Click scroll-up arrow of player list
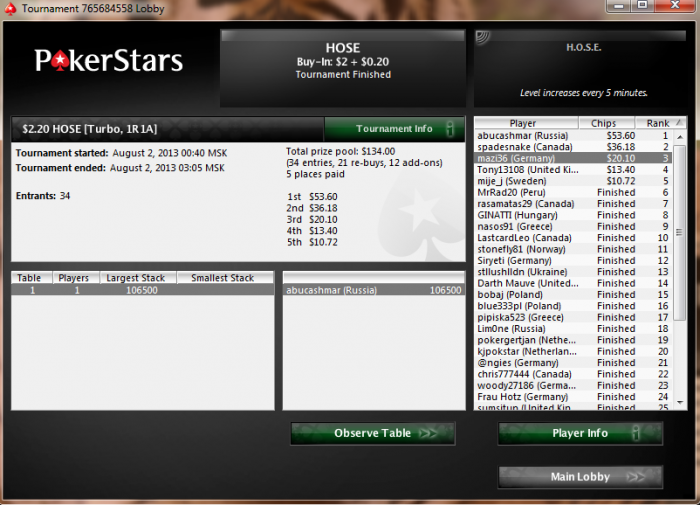This screenshot has width=700, height=505. (679, 137)
